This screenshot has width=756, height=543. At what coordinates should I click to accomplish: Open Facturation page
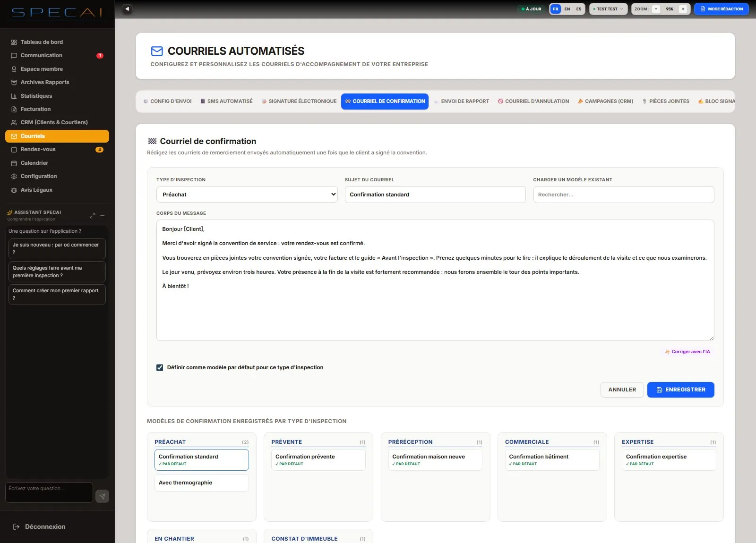(57, 109)
